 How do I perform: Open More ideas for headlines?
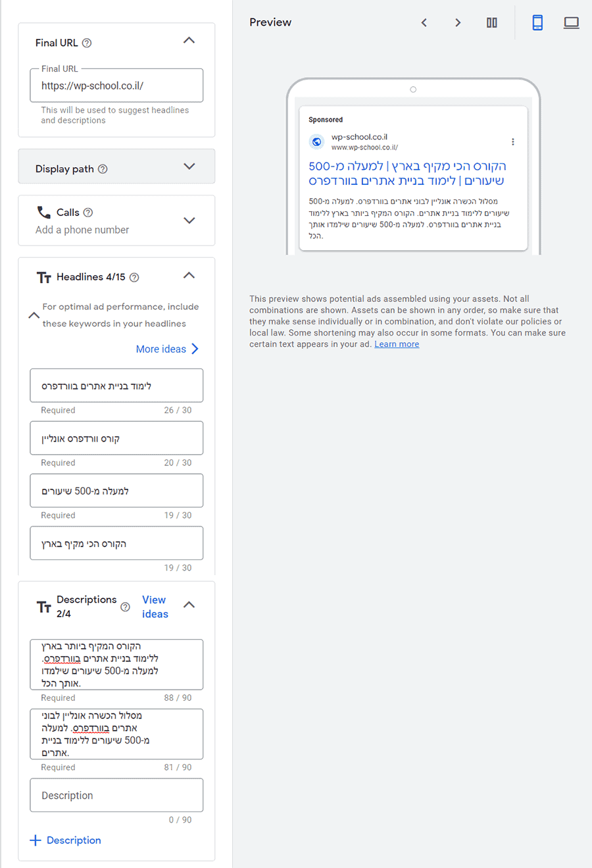[167, 349]
